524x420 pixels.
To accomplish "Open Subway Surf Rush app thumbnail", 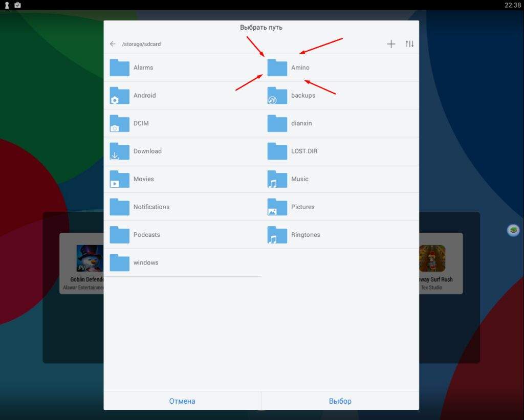I will click(432, 258).
